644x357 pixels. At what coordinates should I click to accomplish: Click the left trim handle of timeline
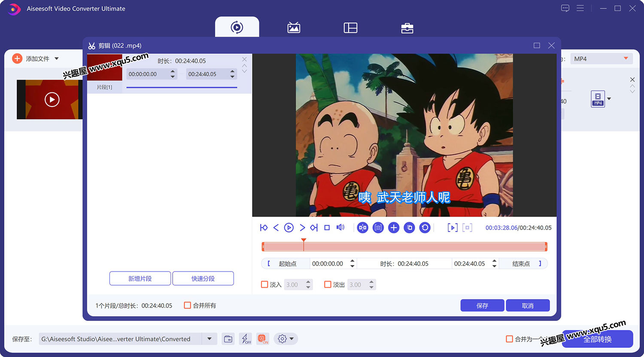[x=263, y=247]
